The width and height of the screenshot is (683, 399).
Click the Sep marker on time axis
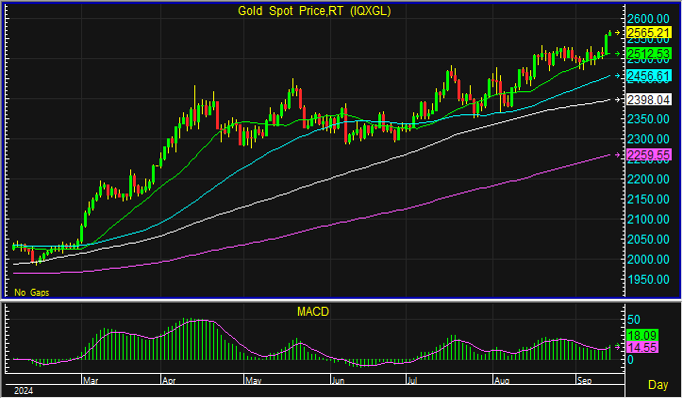coord(585,381)
